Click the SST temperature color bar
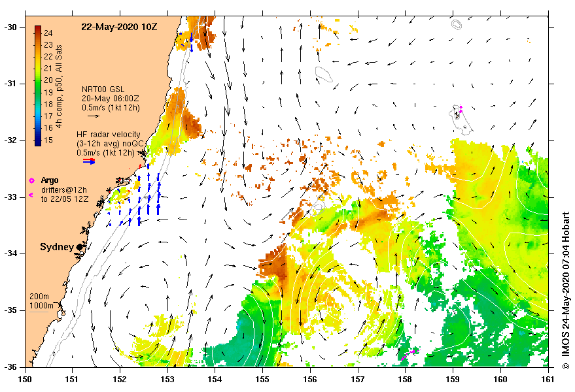The width and height of the screenshot is (575, 392). (x=38, y=86)
